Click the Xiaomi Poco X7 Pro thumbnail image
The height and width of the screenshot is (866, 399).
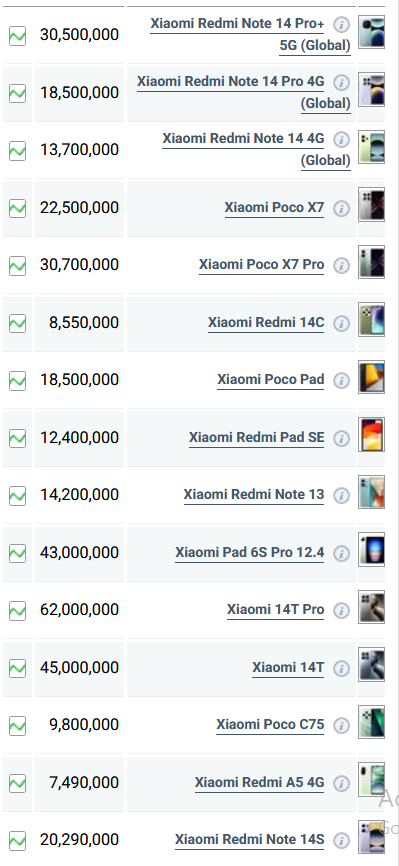(x=371, y=262)
